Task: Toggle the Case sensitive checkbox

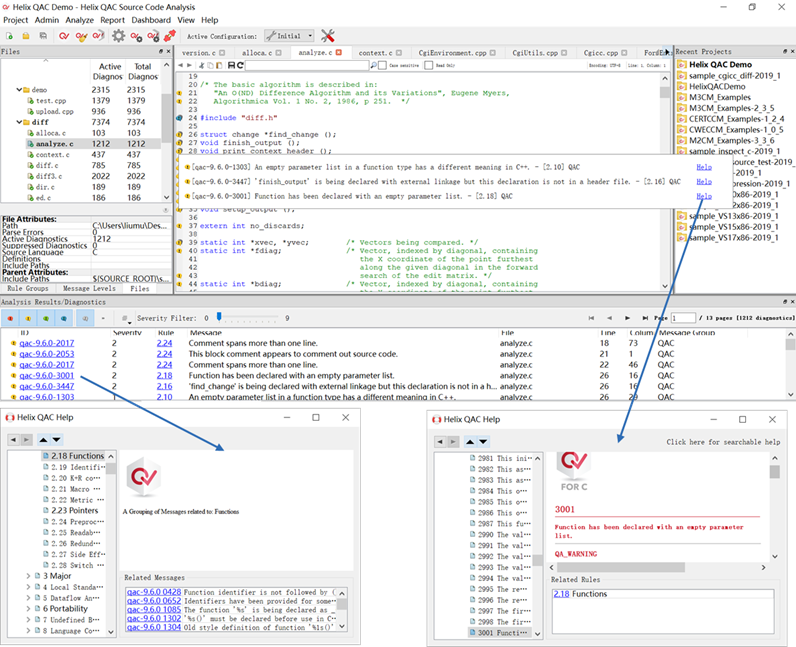Action: pyautogui.click(x=382, y=65)
